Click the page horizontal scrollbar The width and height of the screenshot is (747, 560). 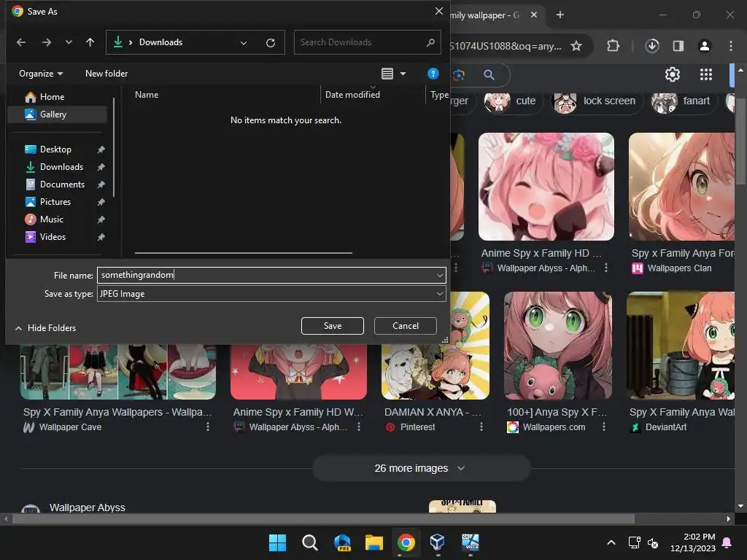click(323, 518)
